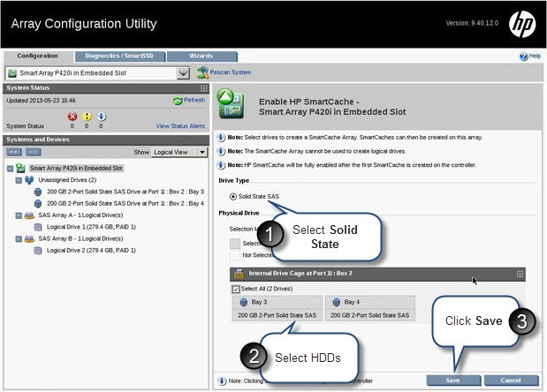Screen dimensions: 547x392
Task: Click the SAS Array A icon
Action: [x=29, y=215]
